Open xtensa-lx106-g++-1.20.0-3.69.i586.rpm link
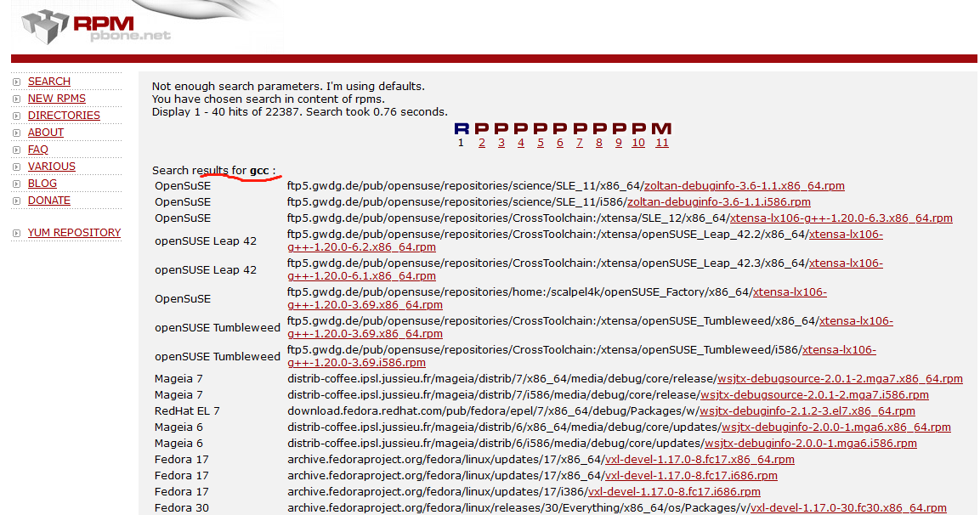 pos(356,363)
